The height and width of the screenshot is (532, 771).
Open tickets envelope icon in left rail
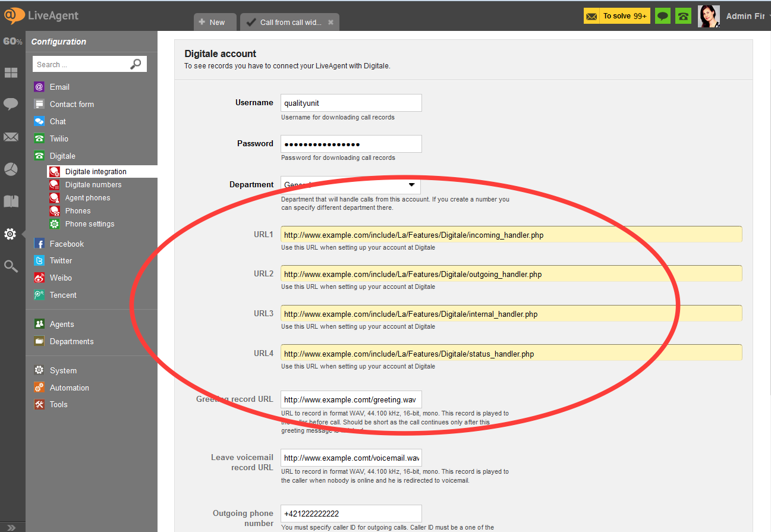11,137
